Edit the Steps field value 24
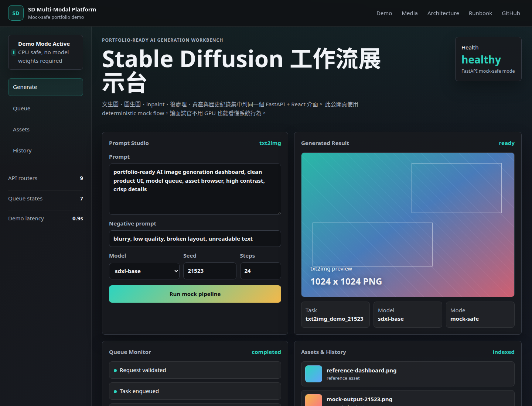Viewport: 532px width, 406px height. (x=260, y=271)
